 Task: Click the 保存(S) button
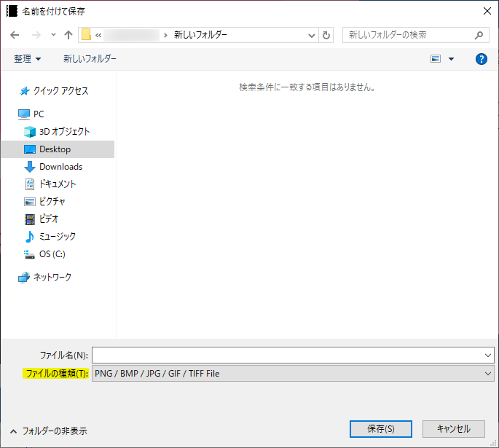click(x=380, y=428)
